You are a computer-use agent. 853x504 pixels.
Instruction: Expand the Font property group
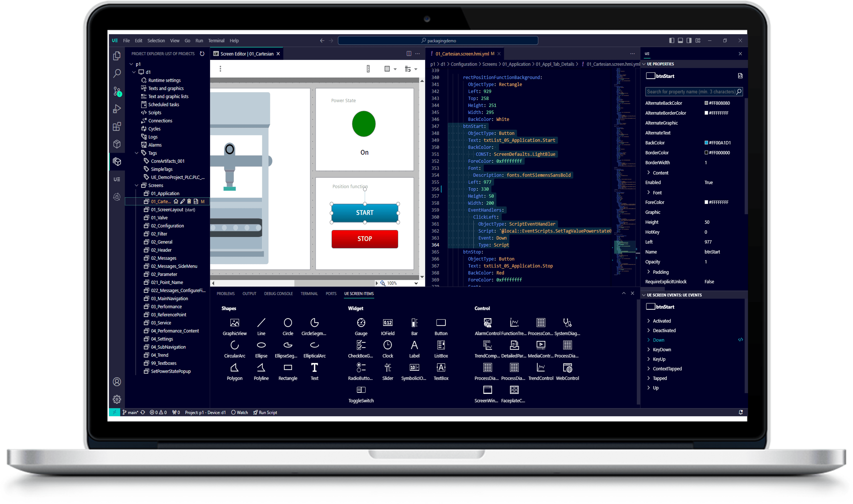pyautogui.click(x=649, y=192)
